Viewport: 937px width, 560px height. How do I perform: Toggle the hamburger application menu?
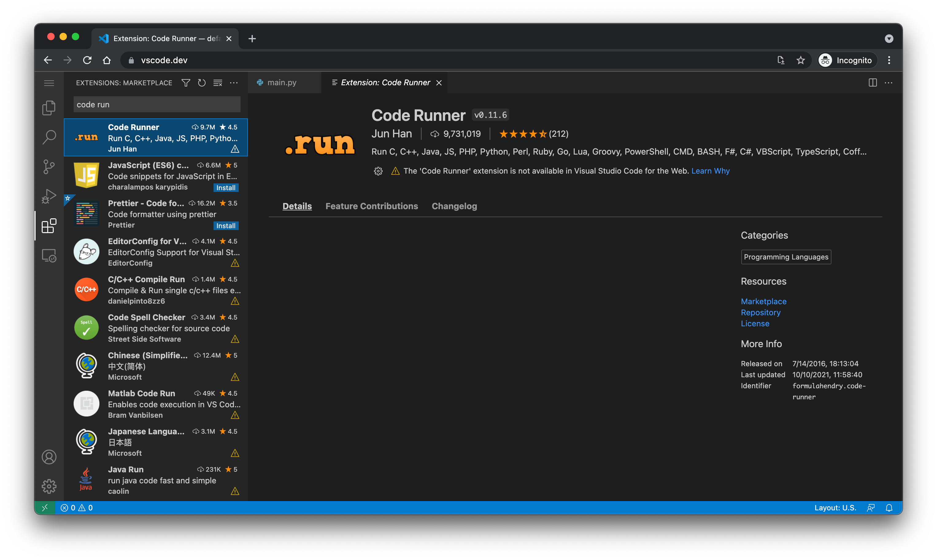click(49, 82)
